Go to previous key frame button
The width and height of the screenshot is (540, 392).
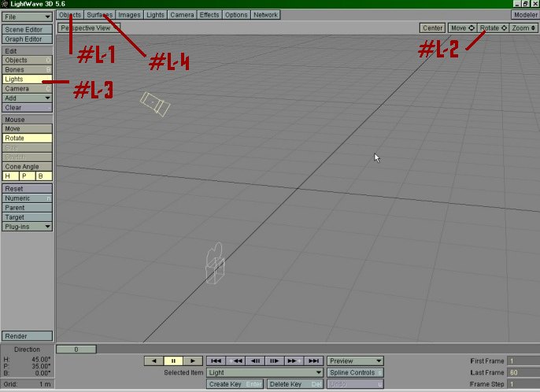235,361
